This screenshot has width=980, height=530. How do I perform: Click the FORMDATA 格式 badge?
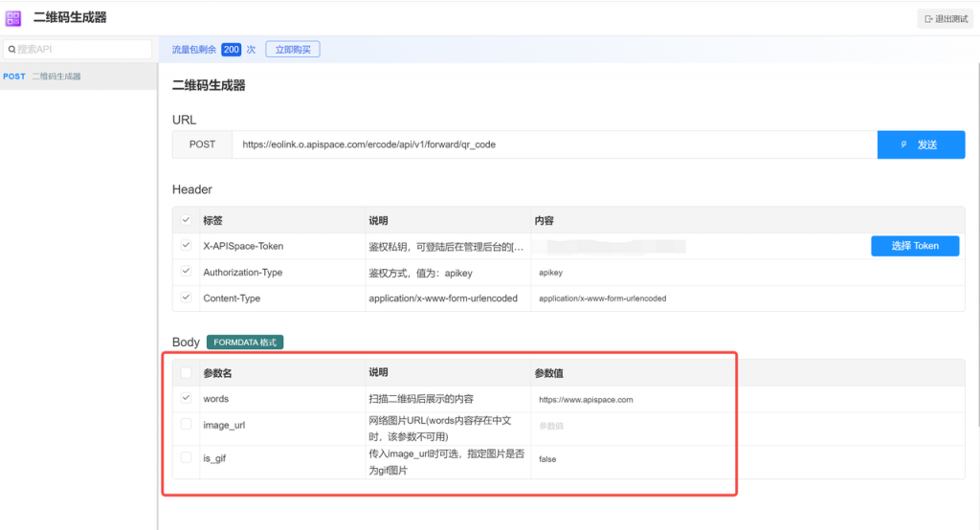click(245, 342)
